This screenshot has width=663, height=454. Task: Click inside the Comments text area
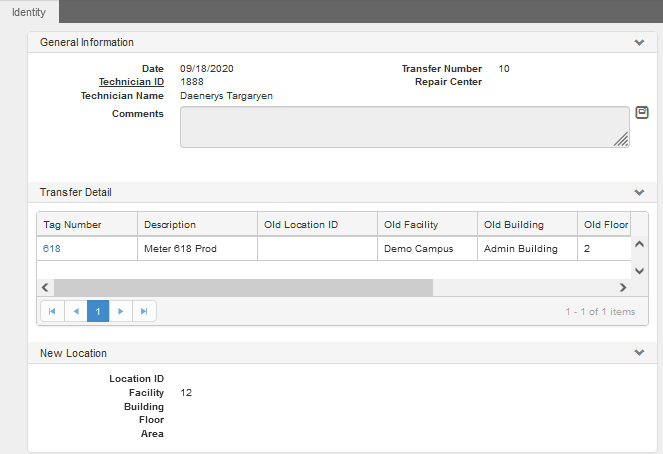405,127
